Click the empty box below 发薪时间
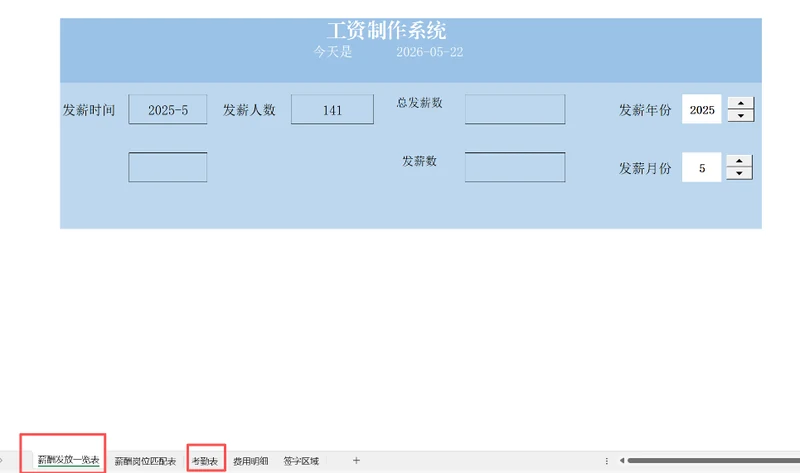The width and height of the screenshot is (800, 473). pos(168,167)
